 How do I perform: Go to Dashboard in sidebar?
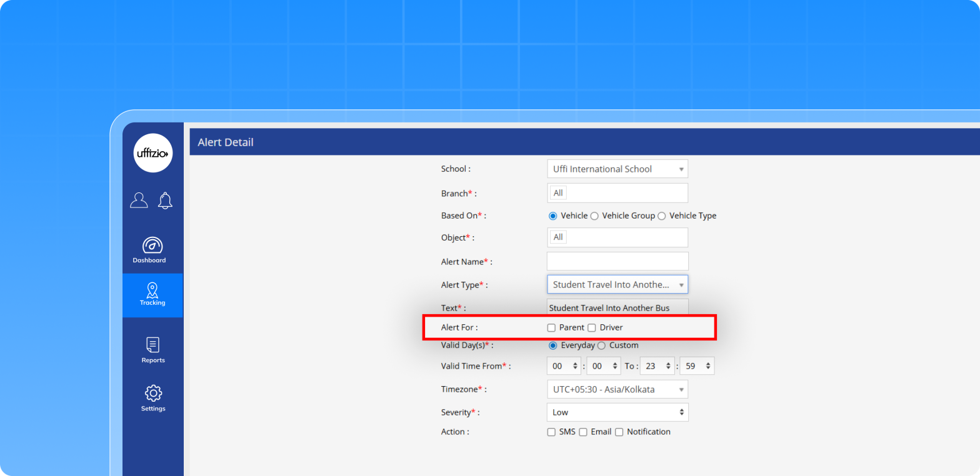tap(152, 250)
